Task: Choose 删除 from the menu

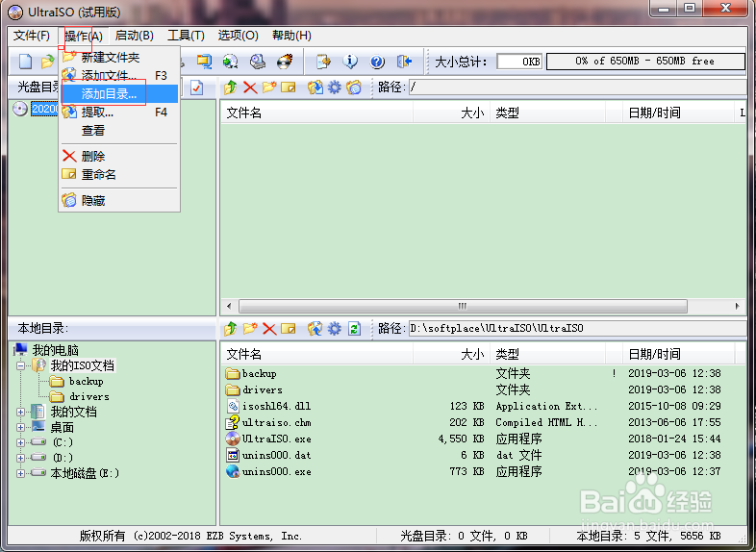Action: 119,156
